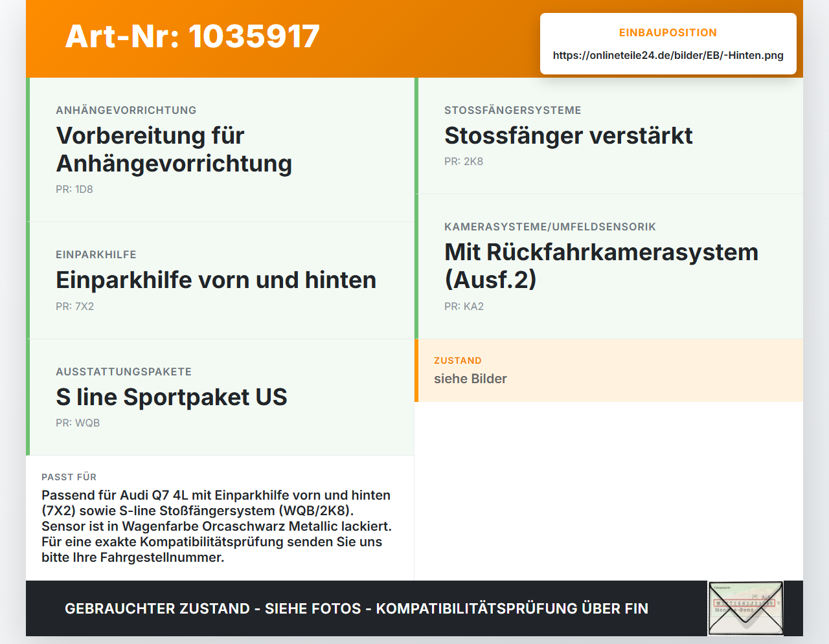Click the PR: 2K8 code
This screenshot has height=644, width=829.
click(x=464, y=161)
